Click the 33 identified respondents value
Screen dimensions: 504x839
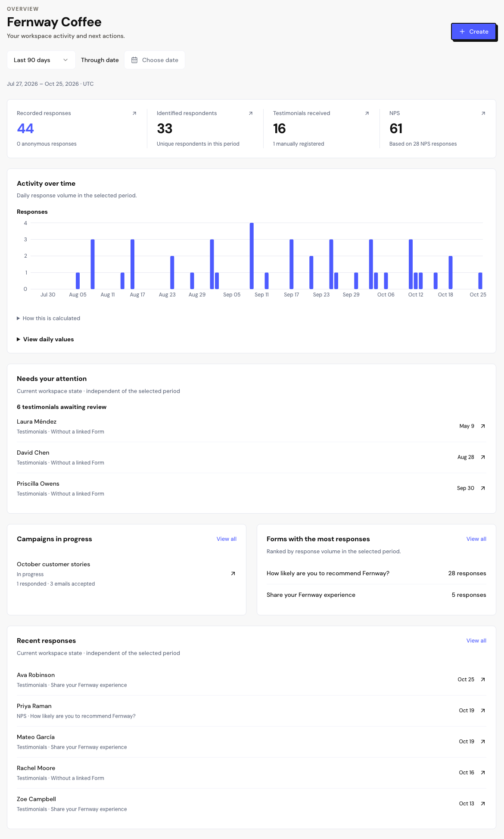(165, 128)
